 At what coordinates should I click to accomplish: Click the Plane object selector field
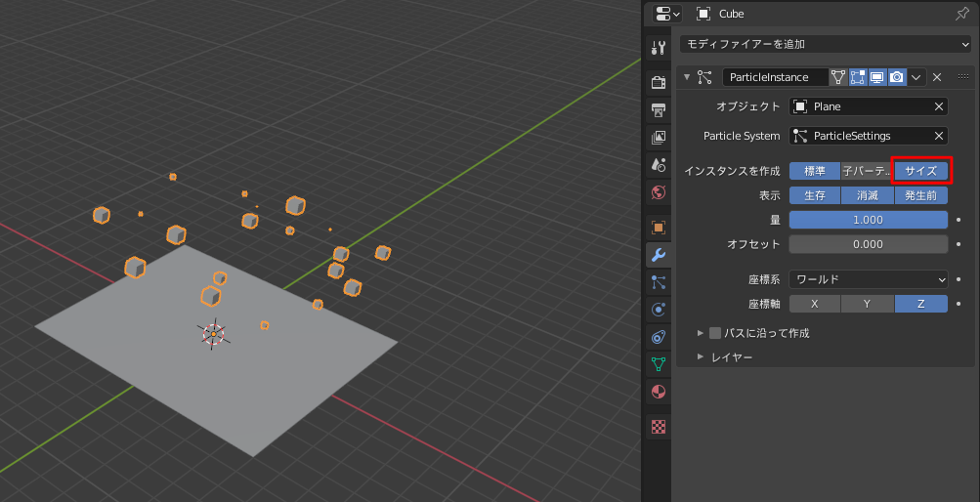tap(868, 106)
